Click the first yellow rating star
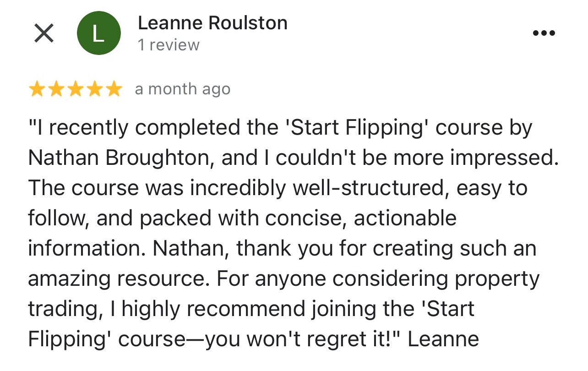 coord(36,89)
